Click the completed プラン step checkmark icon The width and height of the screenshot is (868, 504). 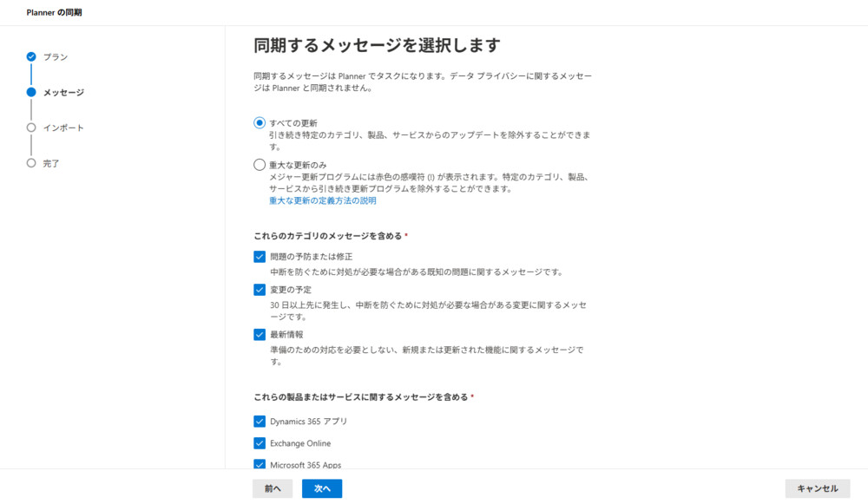pyautogui.click(x=31, y=56)
